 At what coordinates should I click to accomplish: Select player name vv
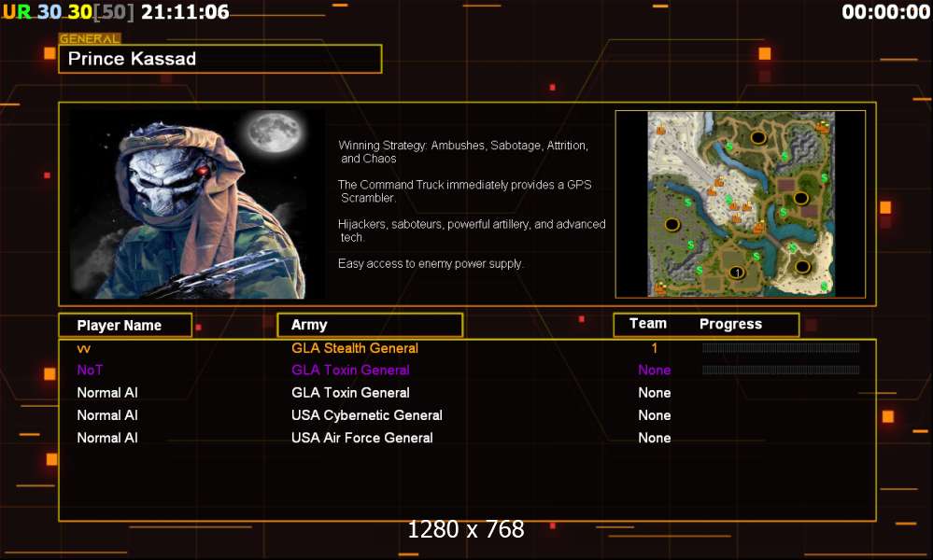[84, 349]
